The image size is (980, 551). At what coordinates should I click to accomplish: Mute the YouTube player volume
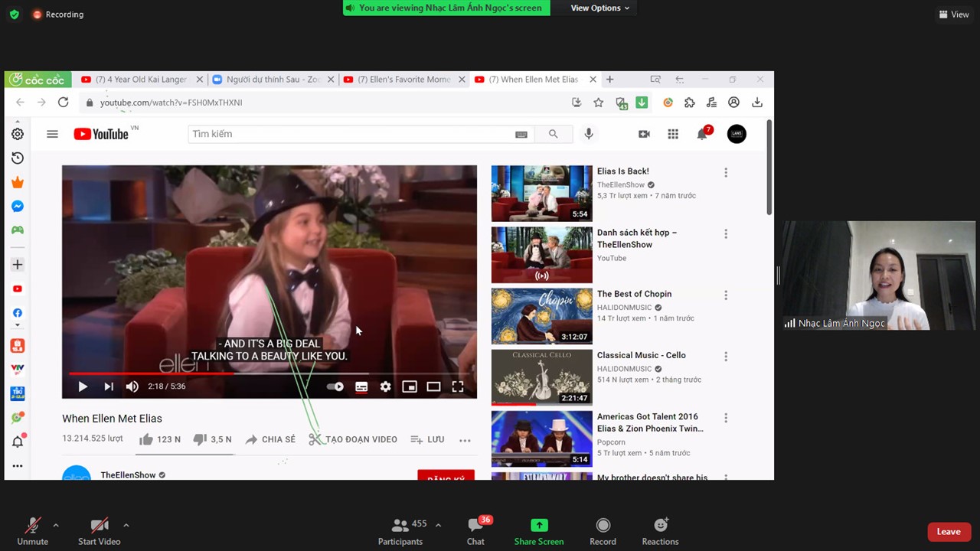(132, 386)
